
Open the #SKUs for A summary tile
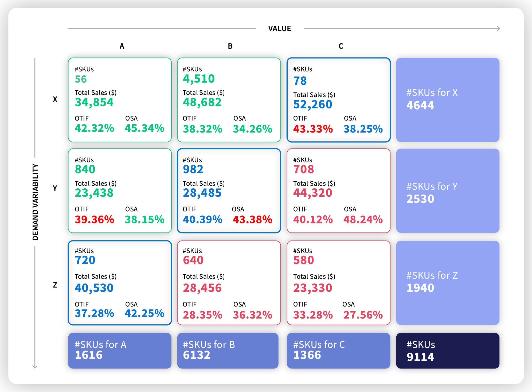click(x=120, y=351)
